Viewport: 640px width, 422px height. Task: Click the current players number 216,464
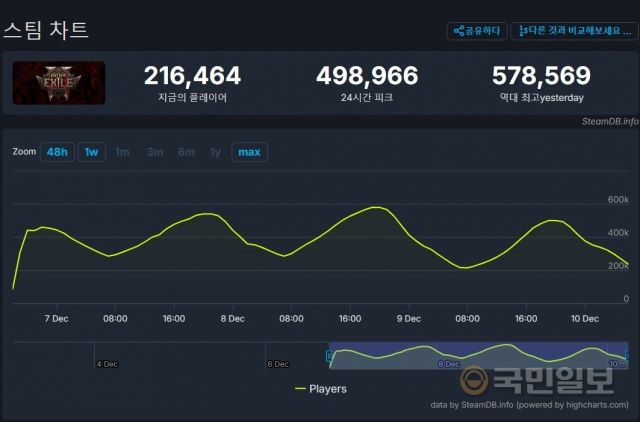pos(192,76)
